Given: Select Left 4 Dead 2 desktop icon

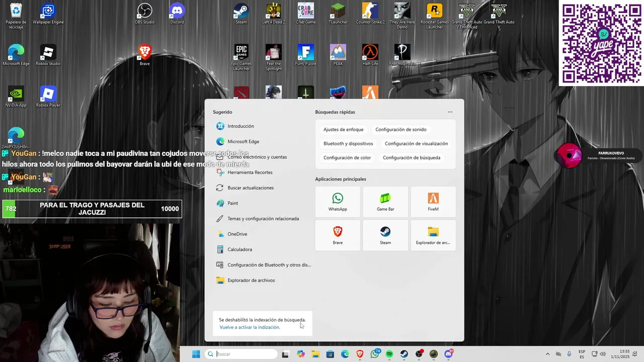Looking at the screenshot, I should click(274, 14).
